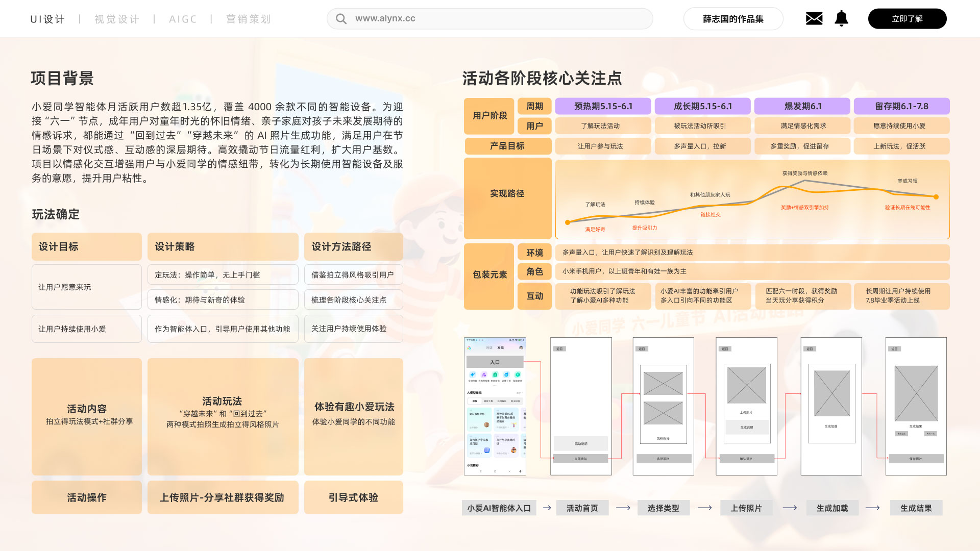980x551 pixels.
Task: Click the orange end point of 实现路径 chart
Action: (936, 196)
